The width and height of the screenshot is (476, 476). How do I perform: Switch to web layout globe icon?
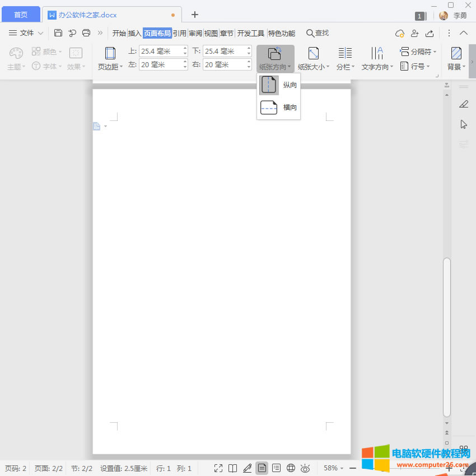coord(291,468)
